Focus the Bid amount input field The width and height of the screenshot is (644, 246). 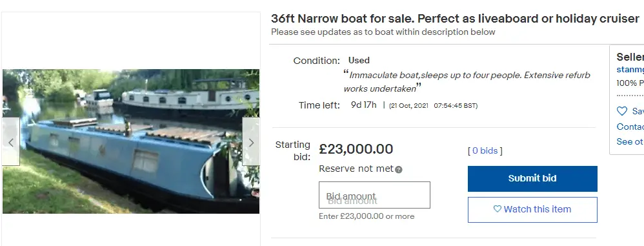coord(374,195)
